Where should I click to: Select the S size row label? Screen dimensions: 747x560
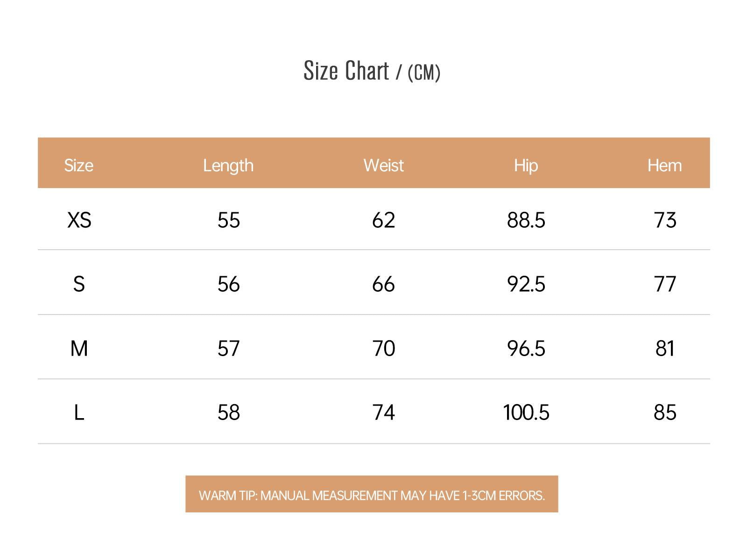coord(79,284)
